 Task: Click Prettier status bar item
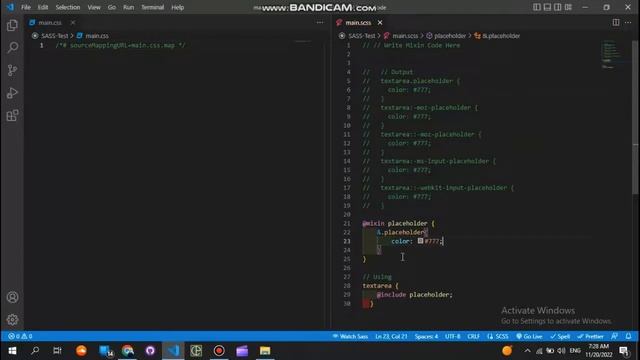pyautogui.click(x=590, y=336)
